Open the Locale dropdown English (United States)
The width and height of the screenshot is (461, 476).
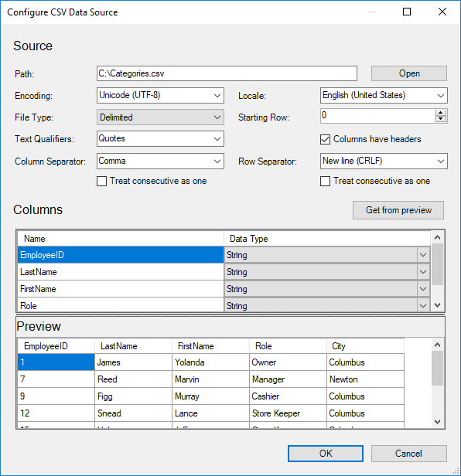coord(384,95)
